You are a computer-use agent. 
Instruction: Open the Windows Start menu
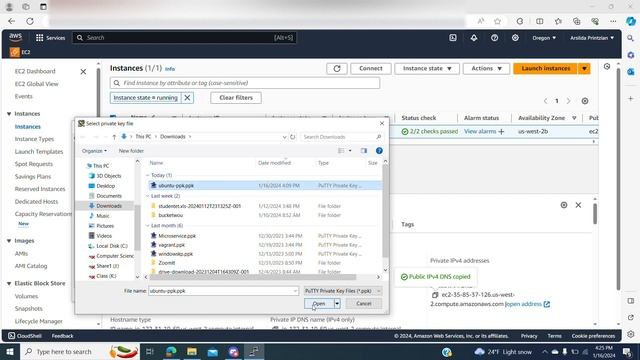click(10, 351)
